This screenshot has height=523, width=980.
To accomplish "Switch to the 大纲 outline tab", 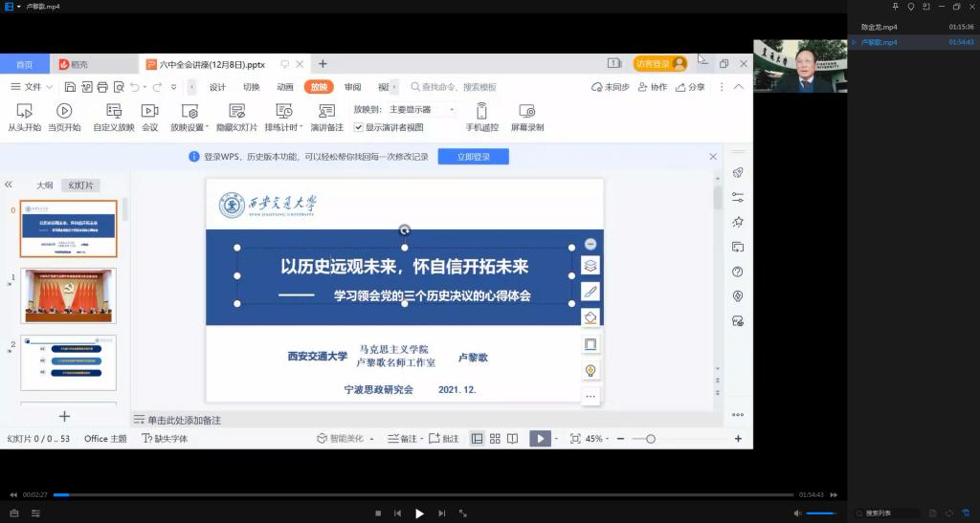I will tap(44, 185).
